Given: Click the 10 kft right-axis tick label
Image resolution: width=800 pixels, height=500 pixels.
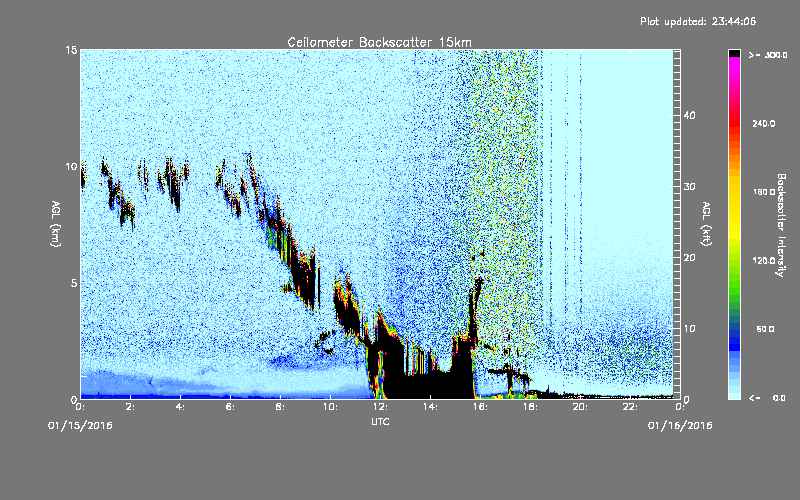Looking at the screenshot, I should 689,329.
